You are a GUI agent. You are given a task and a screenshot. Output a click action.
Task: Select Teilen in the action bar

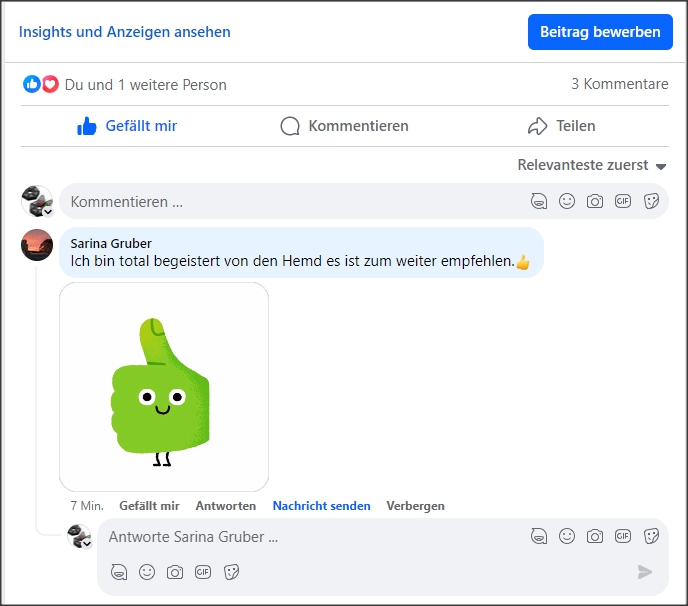(x=561, y=126)
